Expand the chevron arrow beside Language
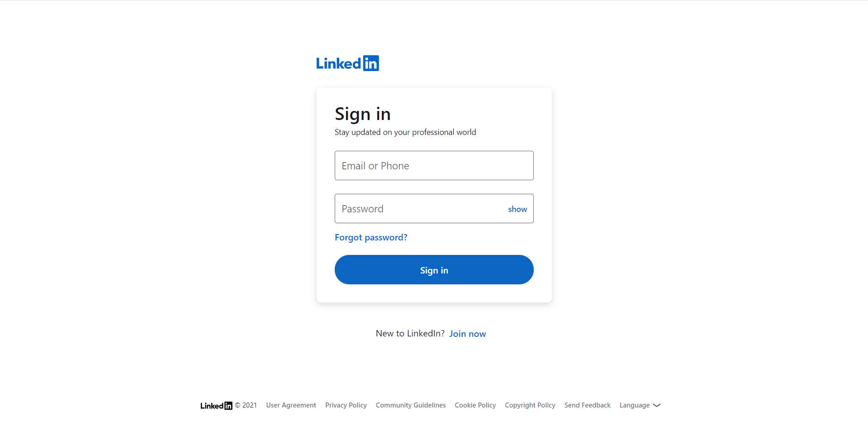This screenshot has height=422, width=868. [x=657, y=405]
